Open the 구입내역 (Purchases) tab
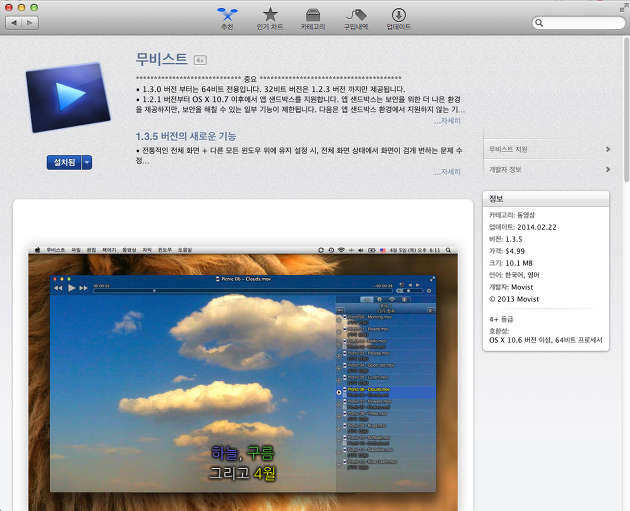Image resolution: width=630 pixels, height=511 pixels. click(x=356, y=19)
